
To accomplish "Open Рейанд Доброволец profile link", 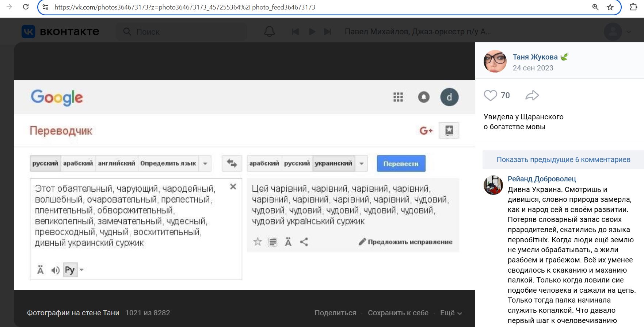I will (542, 179).
